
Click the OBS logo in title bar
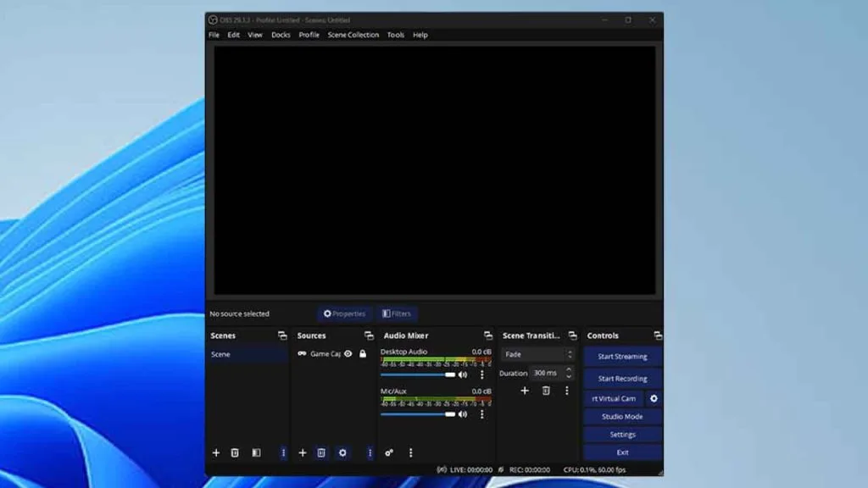(x=213, y=20)
